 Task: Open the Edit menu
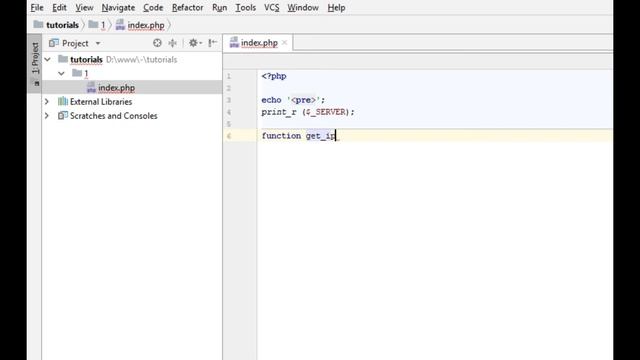[59, 8]
